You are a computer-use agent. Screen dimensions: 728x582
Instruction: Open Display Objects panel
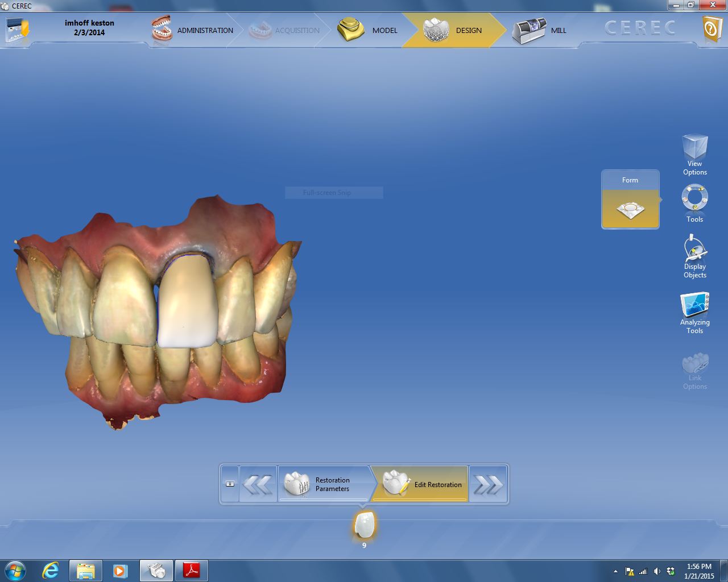694,257
